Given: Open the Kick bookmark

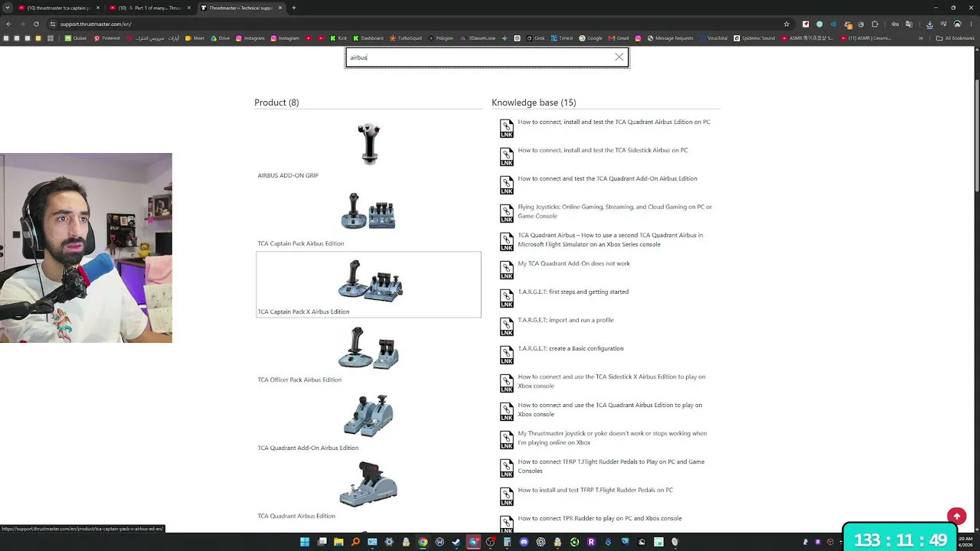Looking at the screenshot, I should [338, 37].
